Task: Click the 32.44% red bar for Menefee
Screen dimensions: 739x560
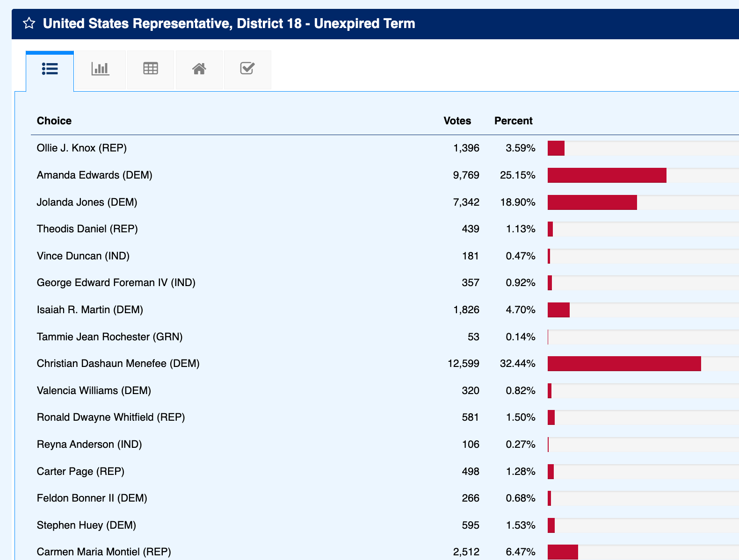Action: [624, 364]
